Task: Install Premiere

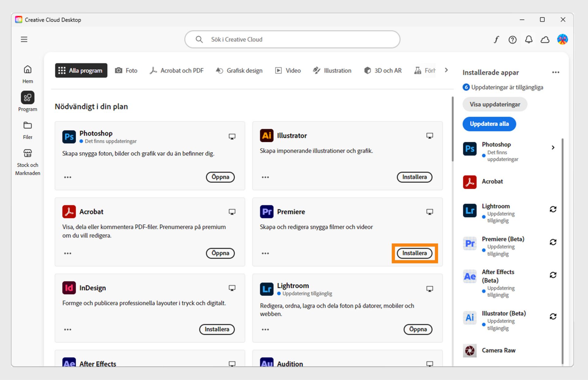Action: pos(414,253)
